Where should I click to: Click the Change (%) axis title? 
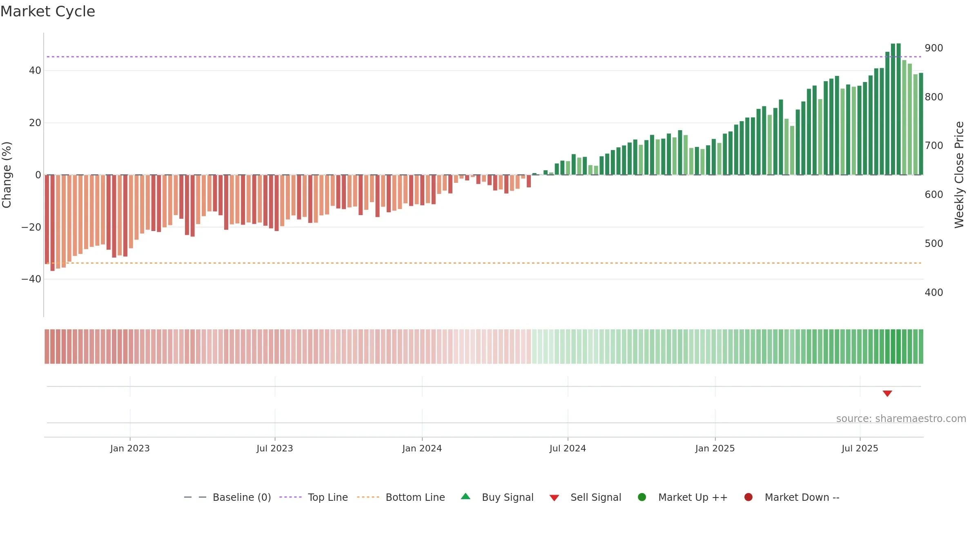pos(7,175)
